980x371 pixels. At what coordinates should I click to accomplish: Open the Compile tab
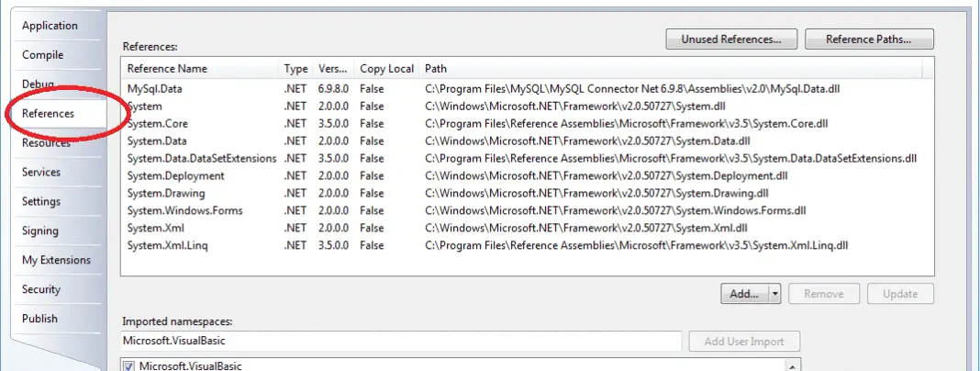43,55
